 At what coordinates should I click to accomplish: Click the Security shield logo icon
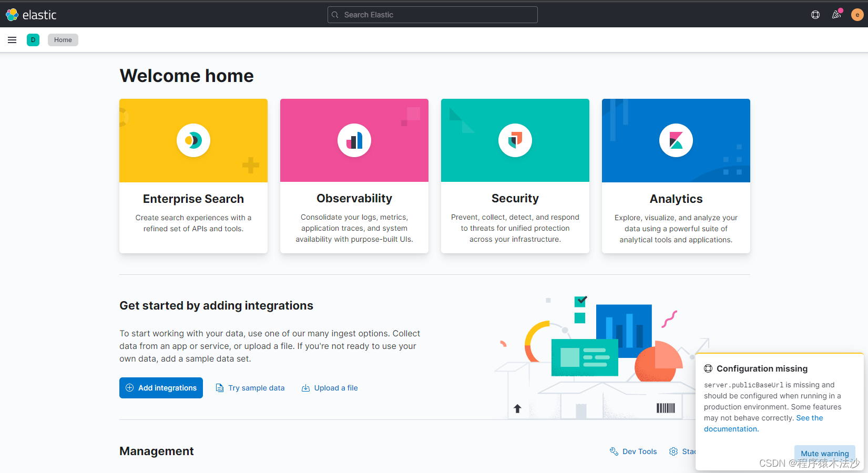click(515, 140)
